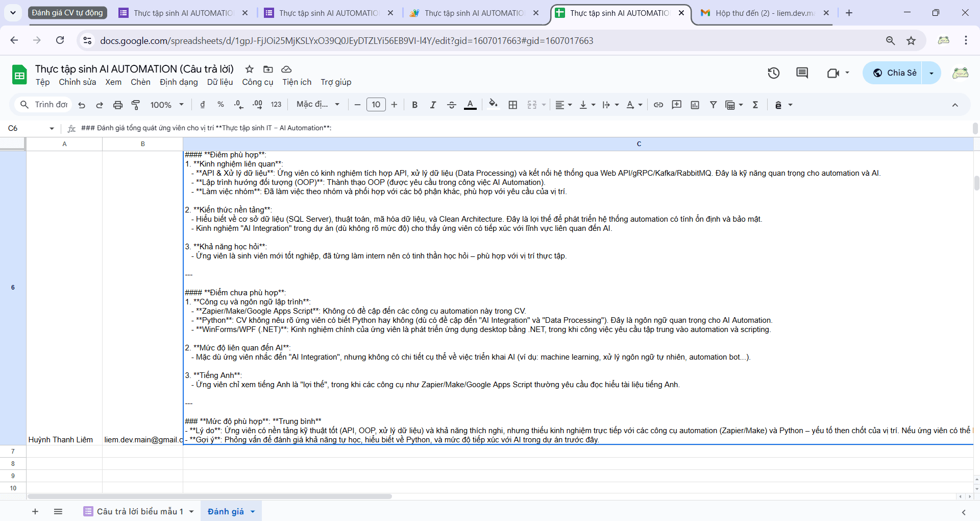The image size is (980, 521).
Task: Toggle bold formatting
Action: [x=414, y=105]
